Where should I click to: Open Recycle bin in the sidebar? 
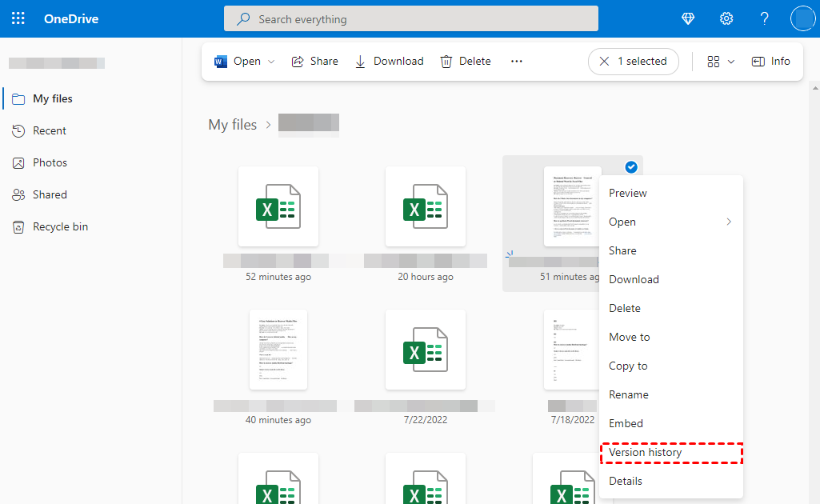pos(91,227)
